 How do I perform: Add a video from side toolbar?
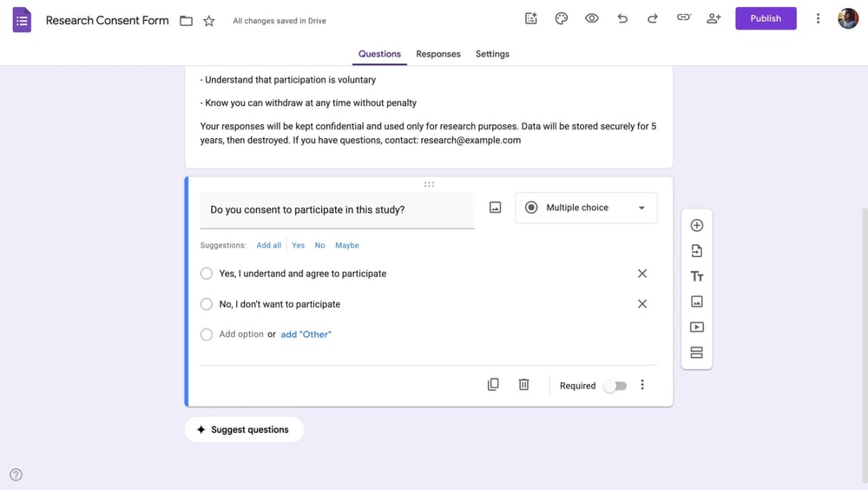696,328
